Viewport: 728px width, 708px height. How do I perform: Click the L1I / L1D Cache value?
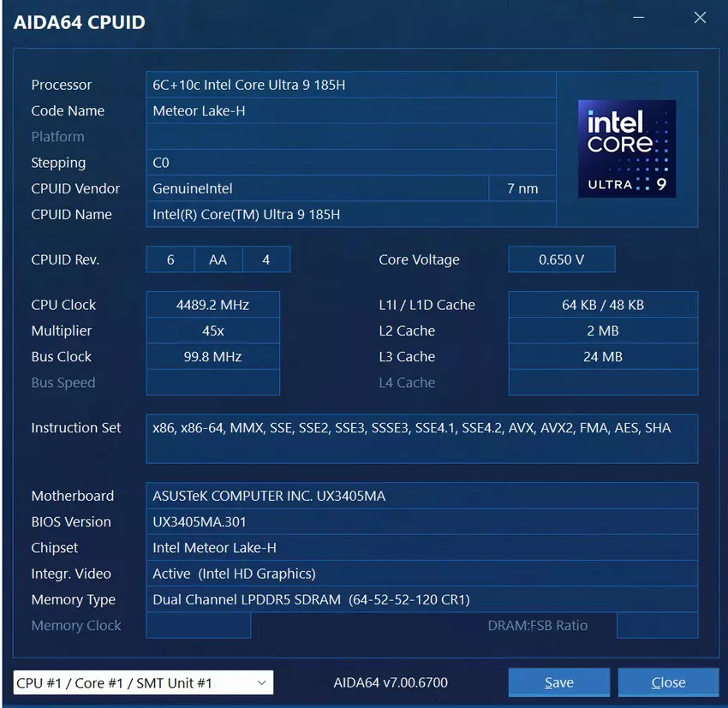coord(603,305)
